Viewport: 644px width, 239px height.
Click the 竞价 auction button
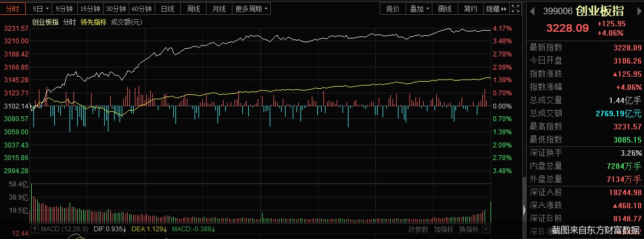tap(393, 8)
